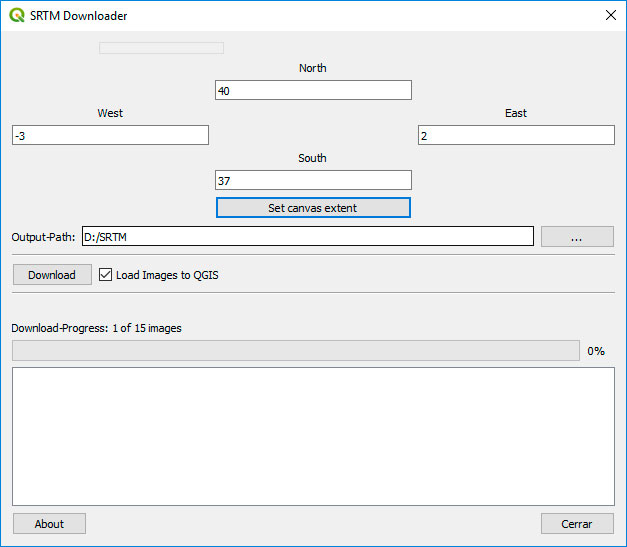Click the SRTM Downloader window title
The image size is (627, 547).
point(78,16)
